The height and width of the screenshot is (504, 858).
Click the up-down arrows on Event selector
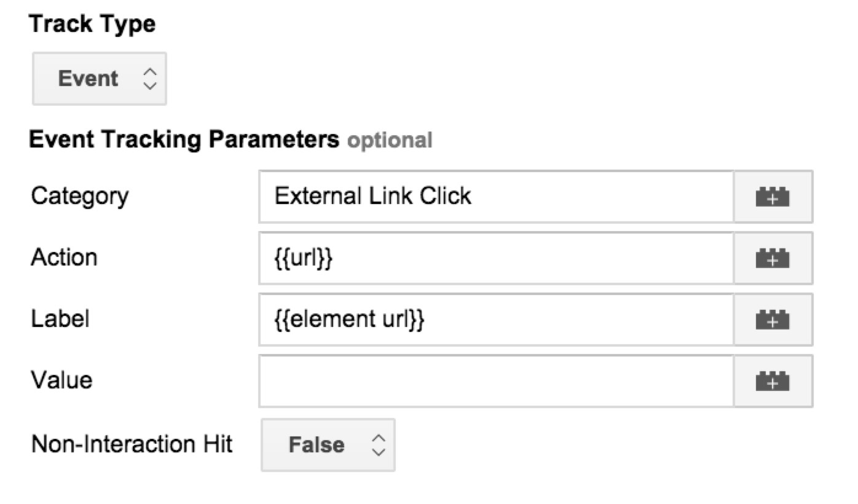149,79
